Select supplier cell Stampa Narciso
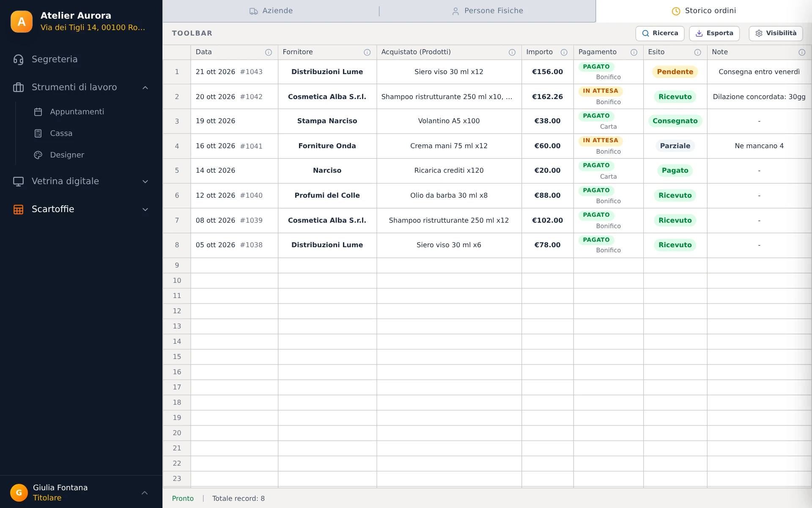 327,121
